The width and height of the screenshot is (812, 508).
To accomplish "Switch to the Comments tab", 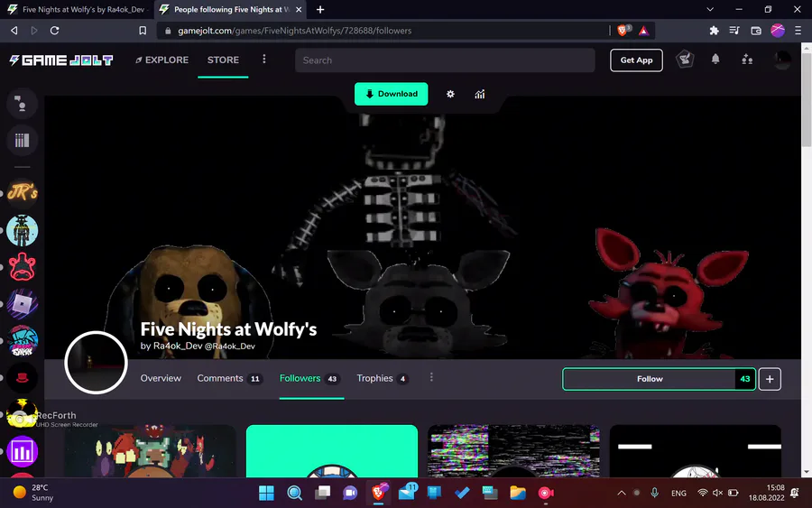I will [229, 379].
